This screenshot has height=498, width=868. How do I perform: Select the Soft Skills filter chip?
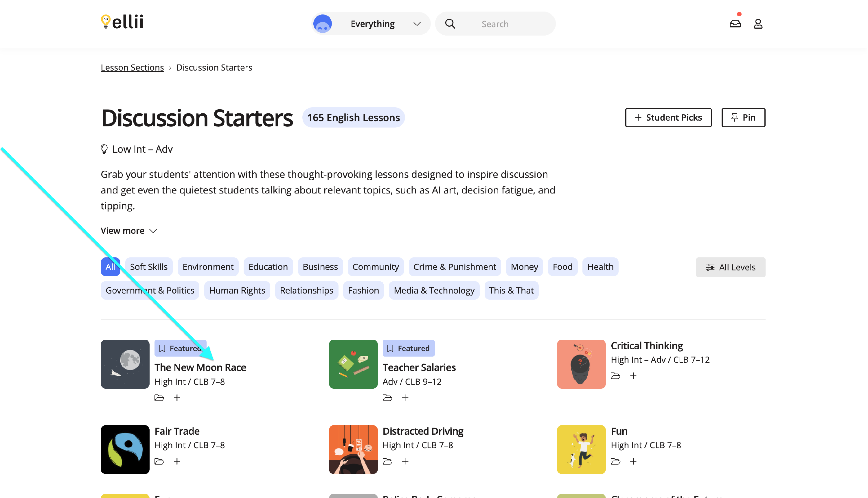click(x=148, y=267)
